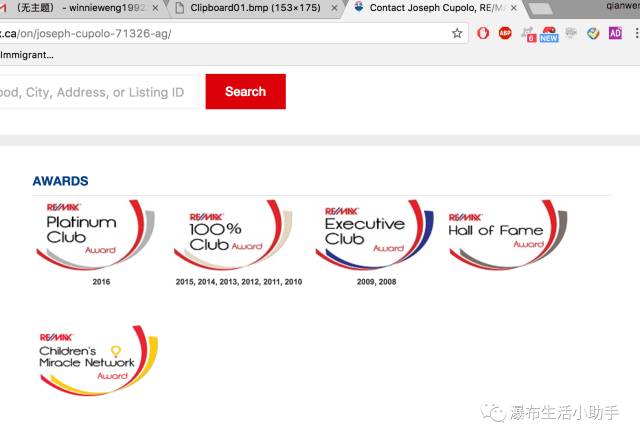Image resolution: width=640 pixels, height=441 pixels.
Task: Click the Platinum Club Award badge
Action: click(x=96, y=235)
